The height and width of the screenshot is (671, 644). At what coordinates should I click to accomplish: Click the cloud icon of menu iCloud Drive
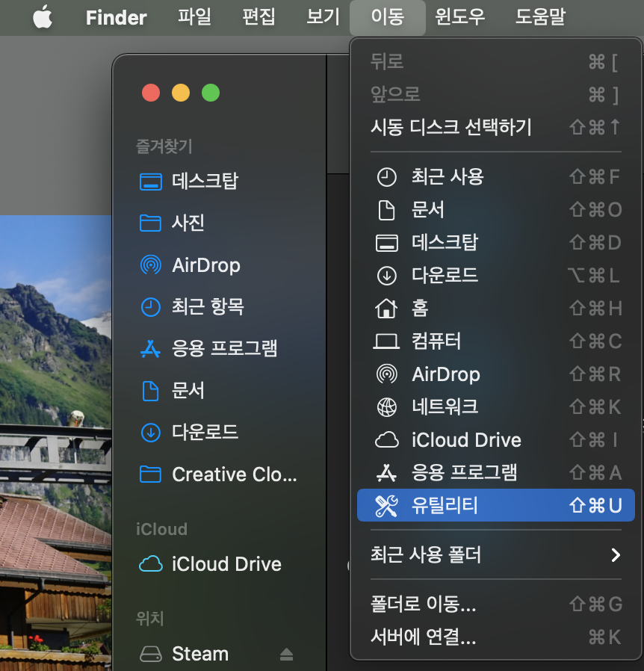click(x=387, y=440)
